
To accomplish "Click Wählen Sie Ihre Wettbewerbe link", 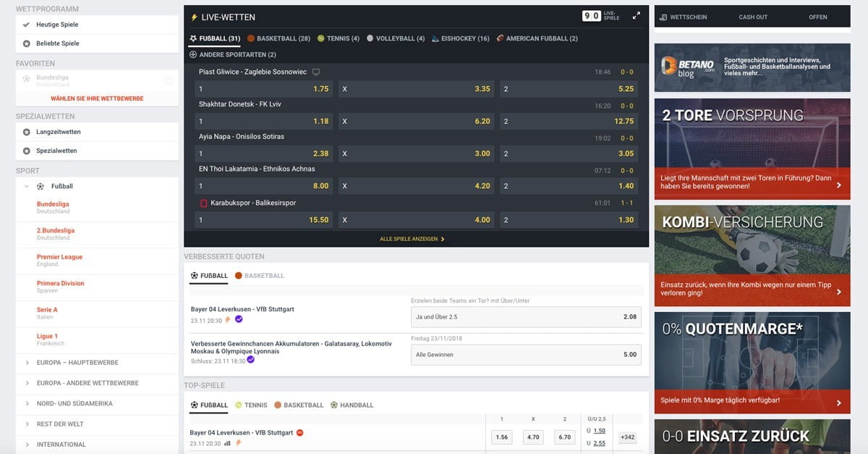I will (x=97, y=98).
